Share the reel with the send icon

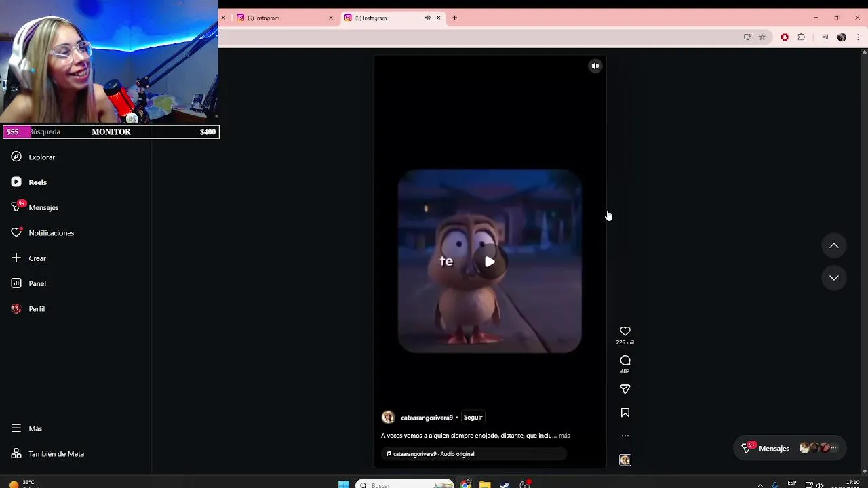[x=625, y=389]
